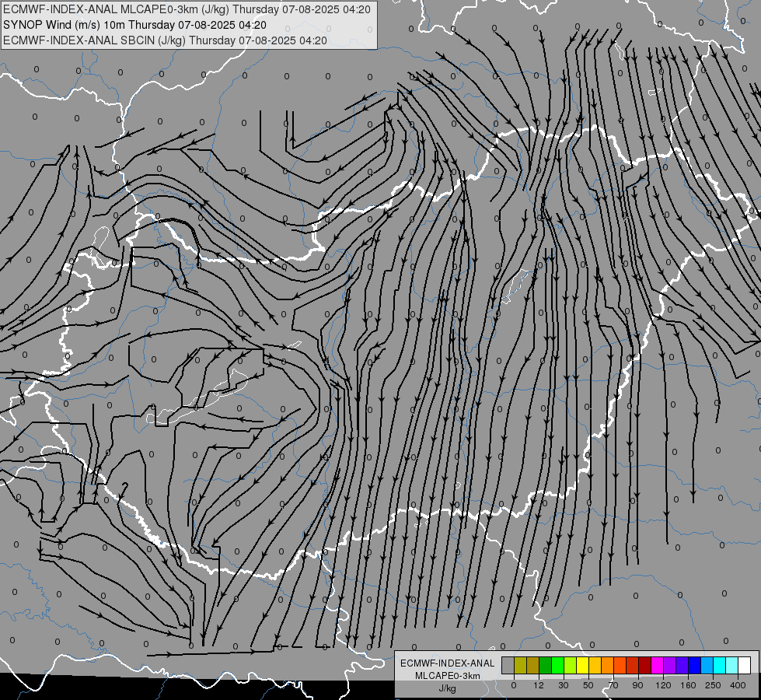
Task: Select the bright green legend swatch
Action: click(x=557, y=666)
